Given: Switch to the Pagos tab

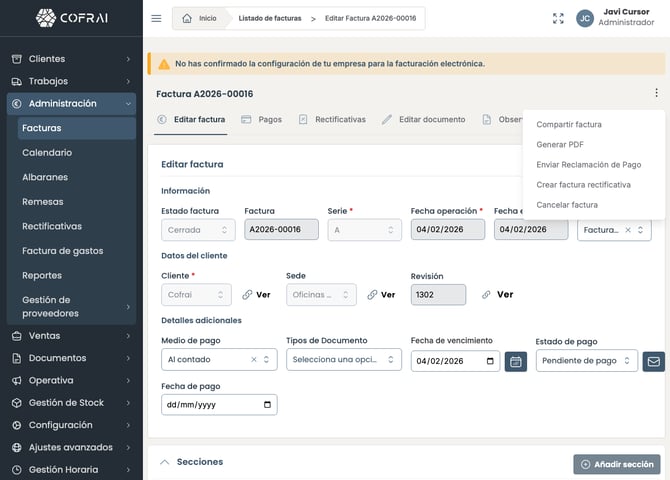Looking at the screenshot, I should pos(261,119).
